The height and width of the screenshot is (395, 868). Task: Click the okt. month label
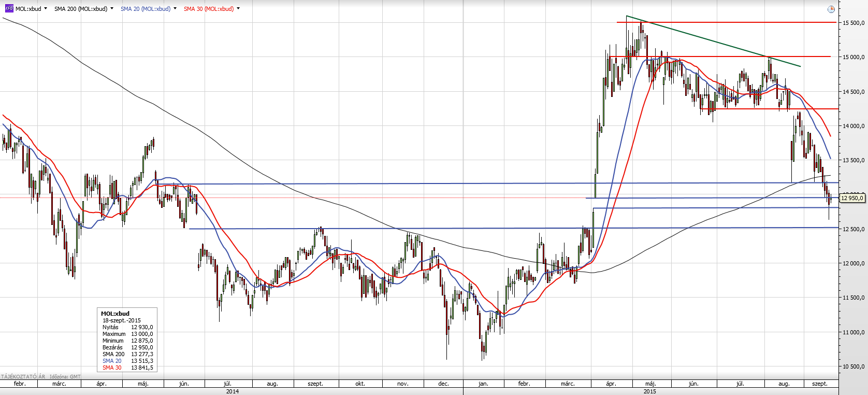click(360, 384)
